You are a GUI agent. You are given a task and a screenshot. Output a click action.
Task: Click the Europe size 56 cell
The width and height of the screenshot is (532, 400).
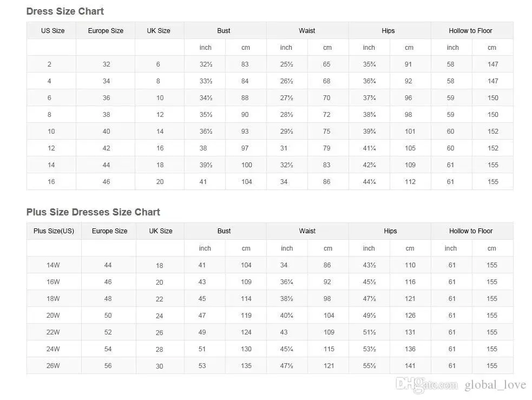(x=108, y=366)
